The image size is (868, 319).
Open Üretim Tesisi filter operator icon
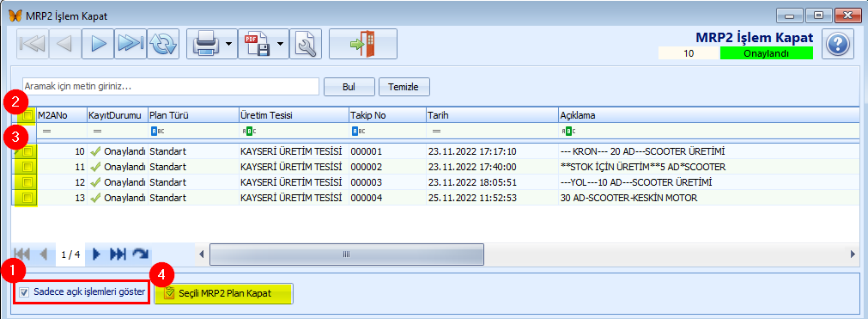coord(249,132)
